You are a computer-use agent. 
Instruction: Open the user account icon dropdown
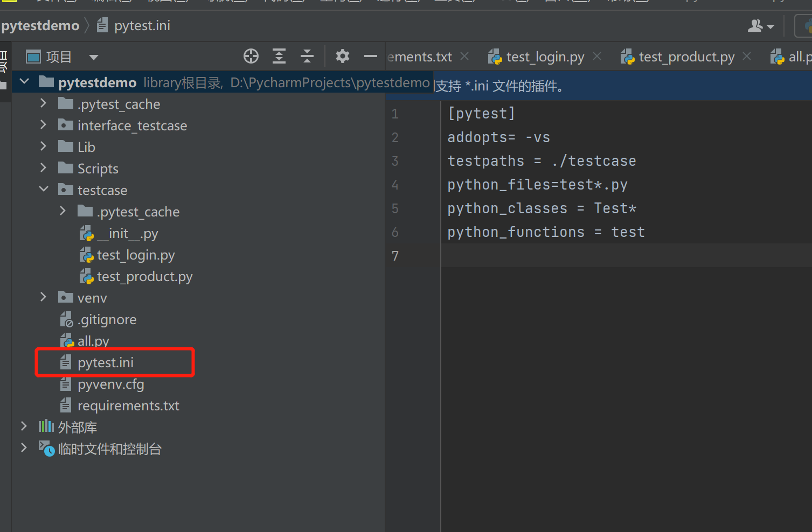(761, 26)
